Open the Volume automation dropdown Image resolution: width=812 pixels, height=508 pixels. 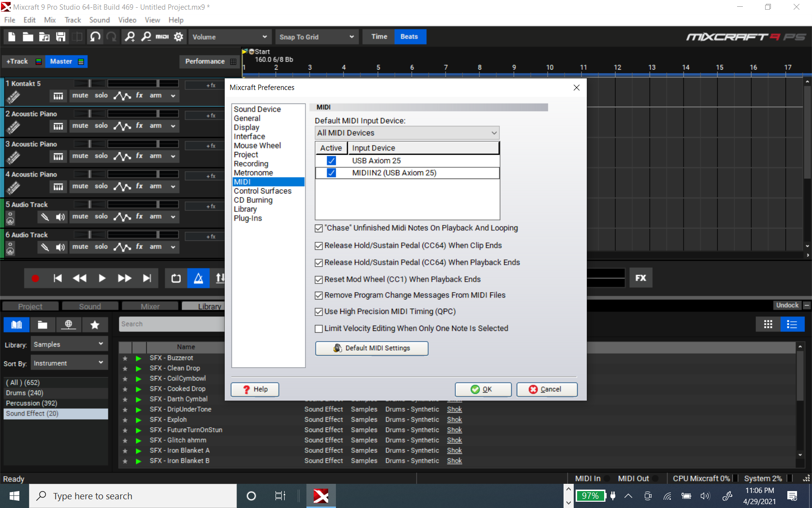coord(230,37)
